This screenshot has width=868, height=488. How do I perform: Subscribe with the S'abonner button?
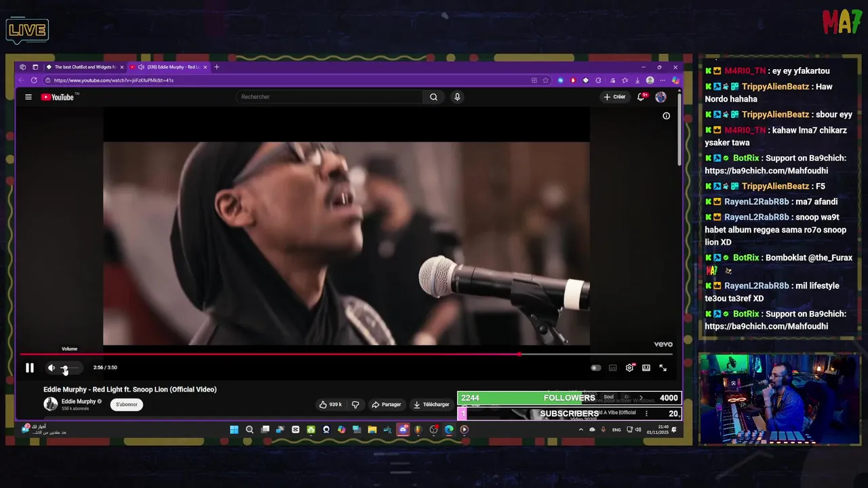point(126,405)
